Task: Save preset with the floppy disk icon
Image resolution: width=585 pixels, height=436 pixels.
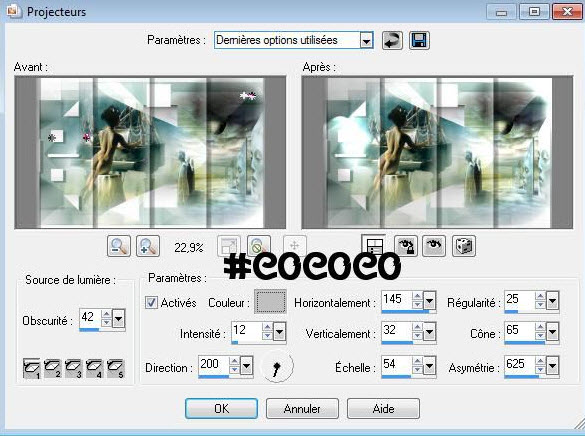Action: pyautogui.click(x=420, y=40)
